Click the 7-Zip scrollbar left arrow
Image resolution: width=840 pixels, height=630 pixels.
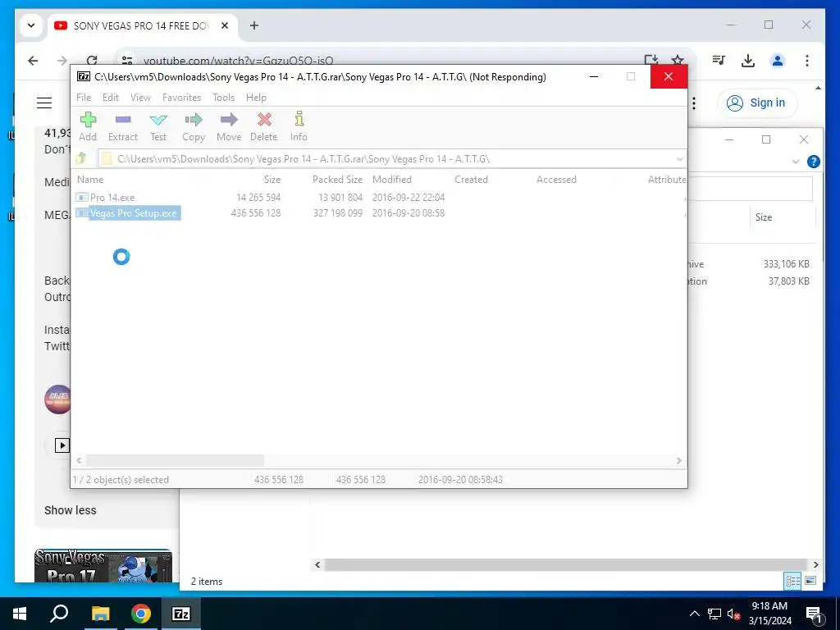(80, 461)
